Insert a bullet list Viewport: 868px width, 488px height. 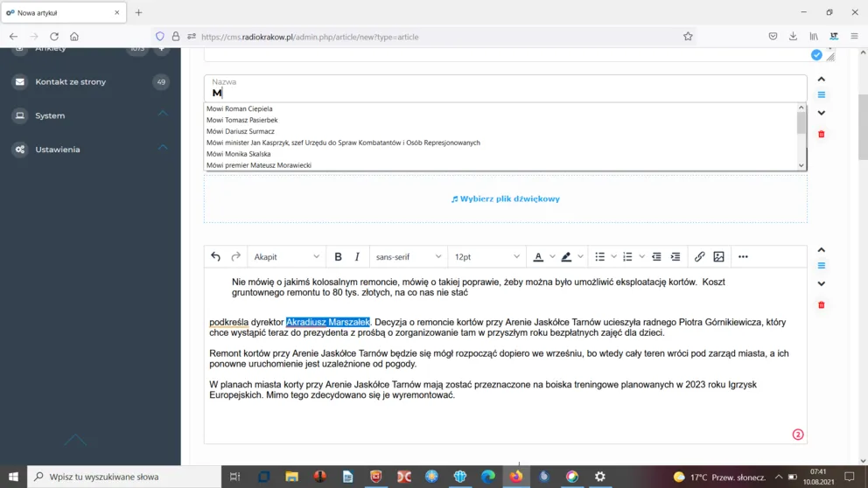[599, 257]
